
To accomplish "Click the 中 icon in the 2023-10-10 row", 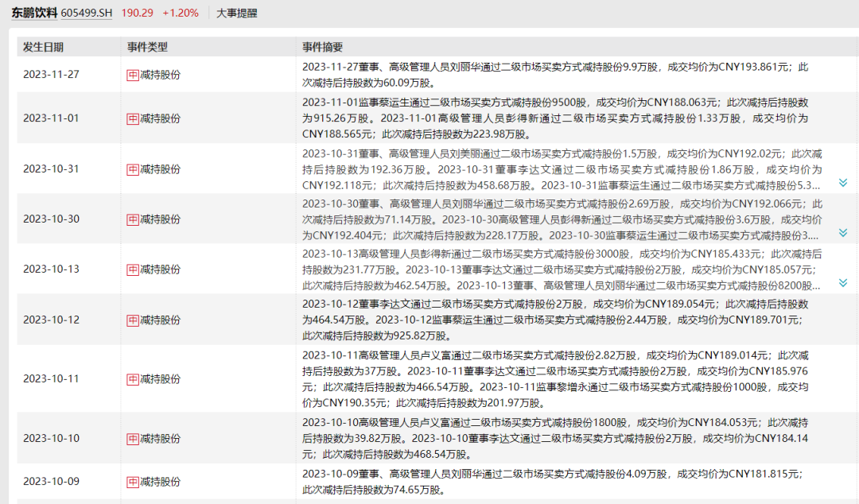I will tap(133, 439).
